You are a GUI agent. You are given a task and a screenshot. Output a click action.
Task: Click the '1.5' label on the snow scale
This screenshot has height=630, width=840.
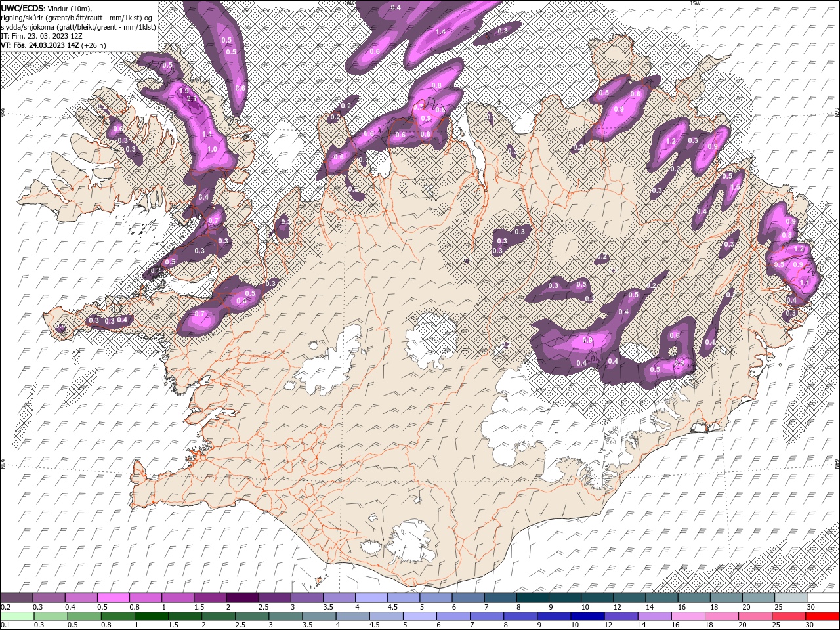pos(199,607)
